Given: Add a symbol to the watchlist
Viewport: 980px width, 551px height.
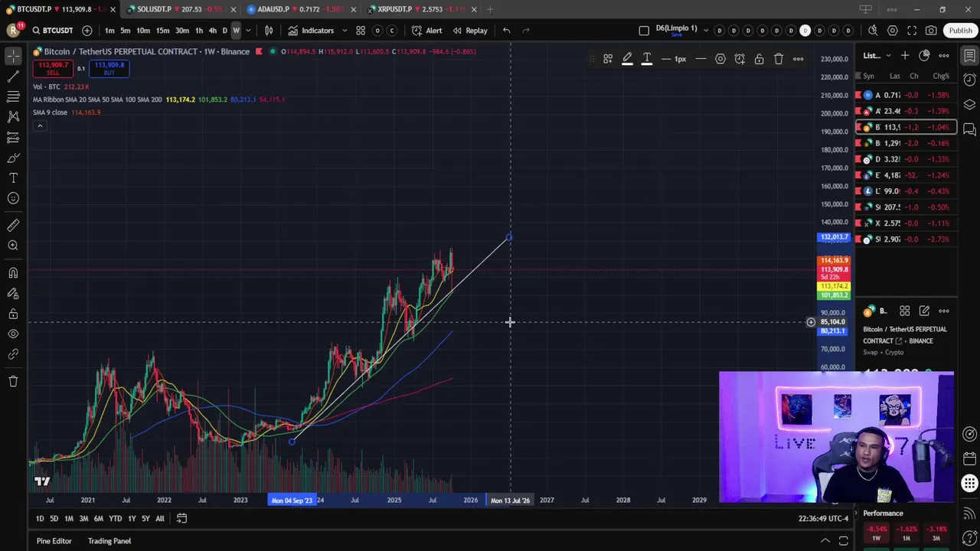Looking at the screenshot, I should click(905, 55).
